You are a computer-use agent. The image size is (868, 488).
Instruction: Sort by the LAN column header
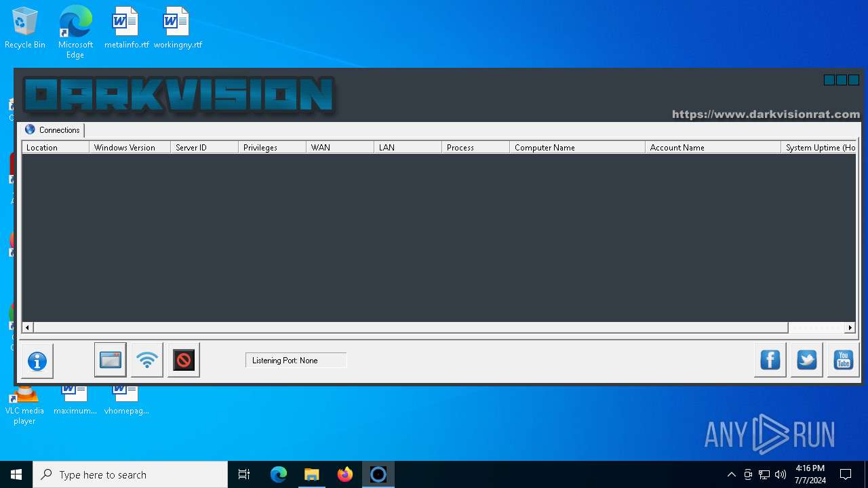coord(408,147)
